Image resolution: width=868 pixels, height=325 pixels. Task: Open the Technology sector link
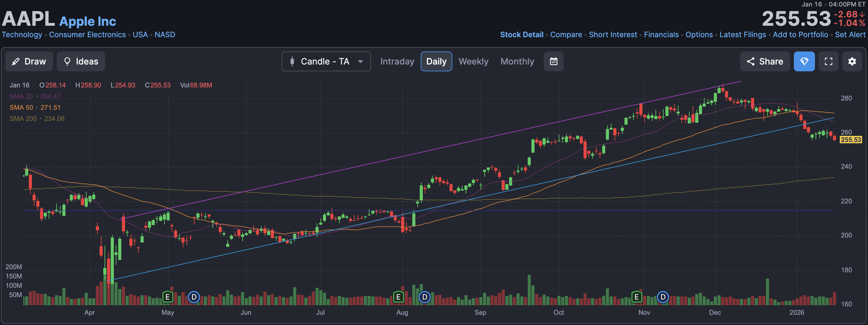[22, 35]
